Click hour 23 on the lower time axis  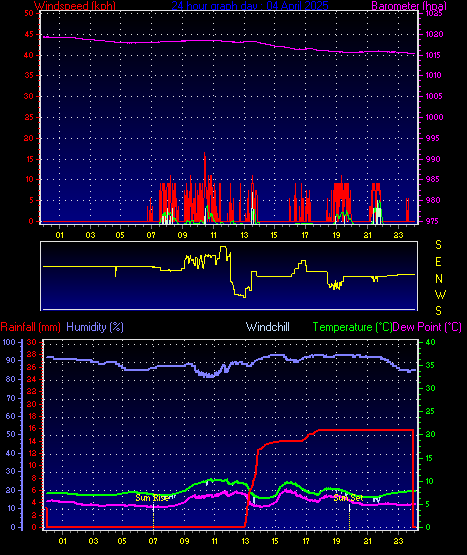click(x=399, y=541)
